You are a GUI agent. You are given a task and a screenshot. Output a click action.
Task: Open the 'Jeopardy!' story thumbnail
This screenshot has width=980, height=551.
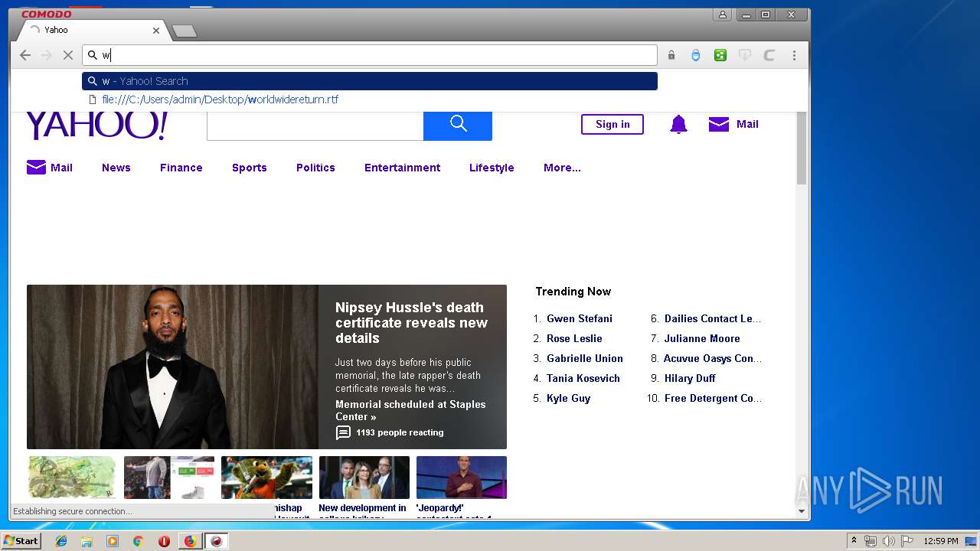pyautogui.click(x=462, y=478)
